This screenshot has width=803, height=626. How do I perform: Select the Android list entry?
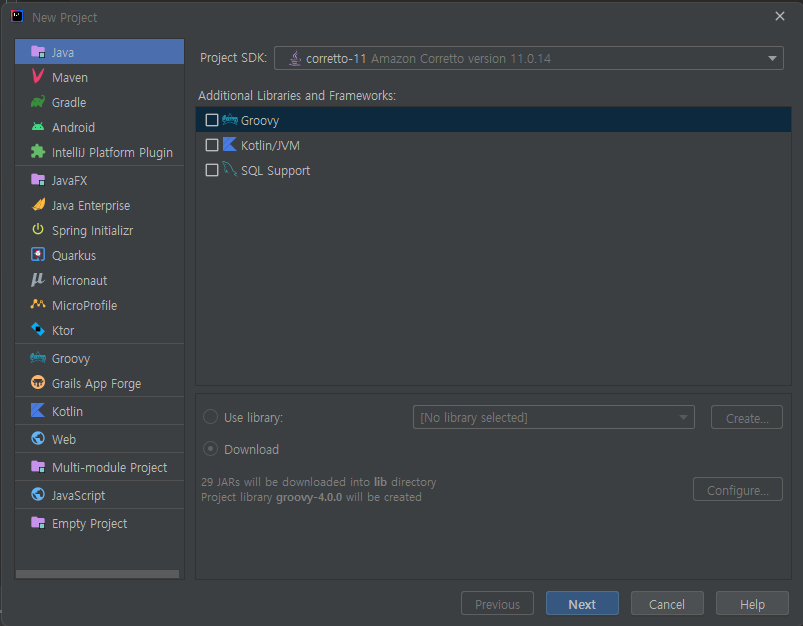click(99, 128)
